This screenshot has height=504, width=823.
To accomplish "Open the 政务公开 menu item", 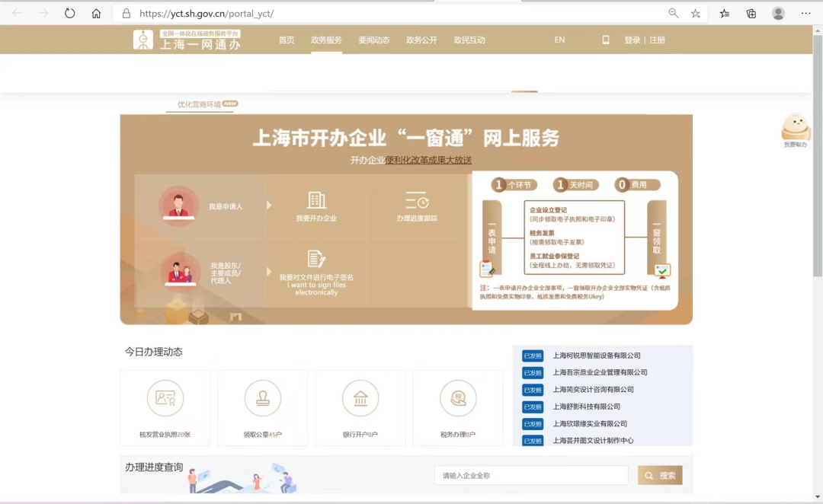I will [x=421, y=40].
